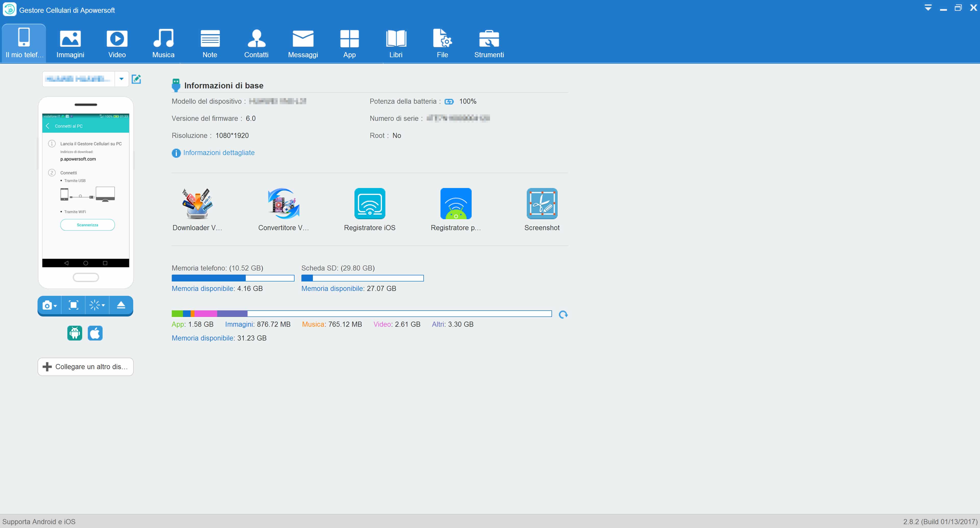980x528 pixels.
Task: Expand the refresh options dropdown under phone
Action: point(97,305)
